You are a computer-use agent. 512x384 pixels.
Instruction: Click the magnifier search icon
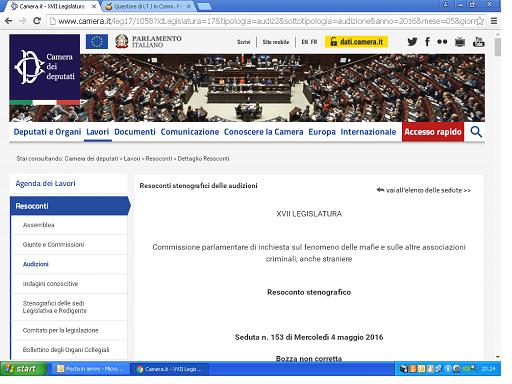[x=476, y=132]
